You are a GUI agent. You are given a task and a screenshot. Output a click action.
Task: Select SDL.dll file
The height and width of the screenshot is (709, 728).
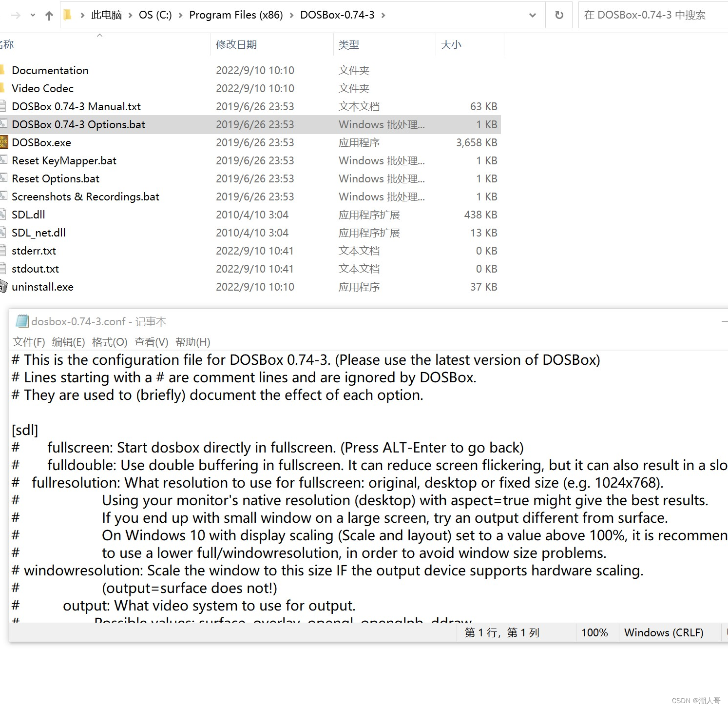[28, 215]
